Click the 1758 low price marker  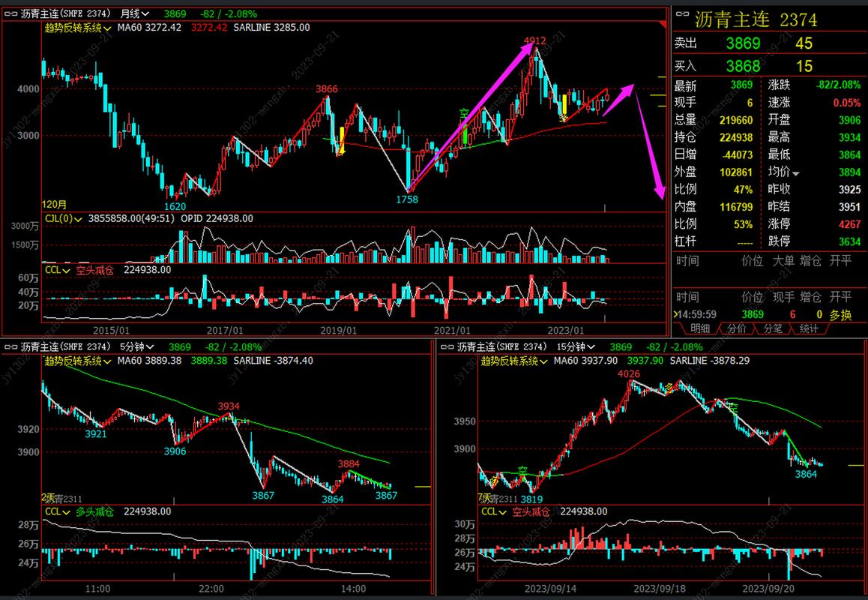tap(407, 199)
